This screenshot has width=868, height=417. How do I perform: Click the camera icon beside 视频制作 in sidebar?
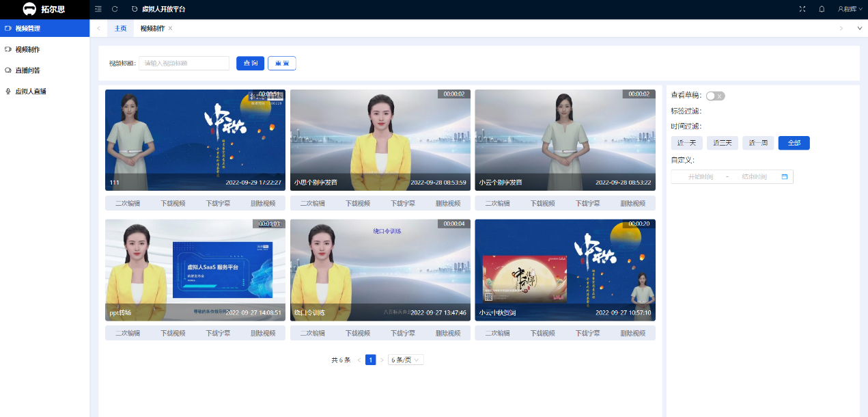tap(8, 49)
